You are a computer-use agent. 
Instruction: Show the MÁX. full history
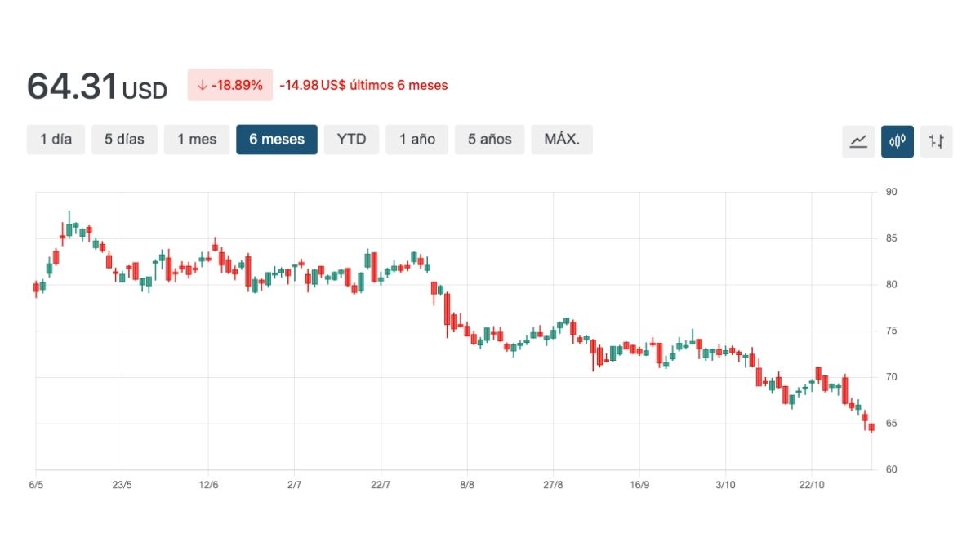click(562, 140)
